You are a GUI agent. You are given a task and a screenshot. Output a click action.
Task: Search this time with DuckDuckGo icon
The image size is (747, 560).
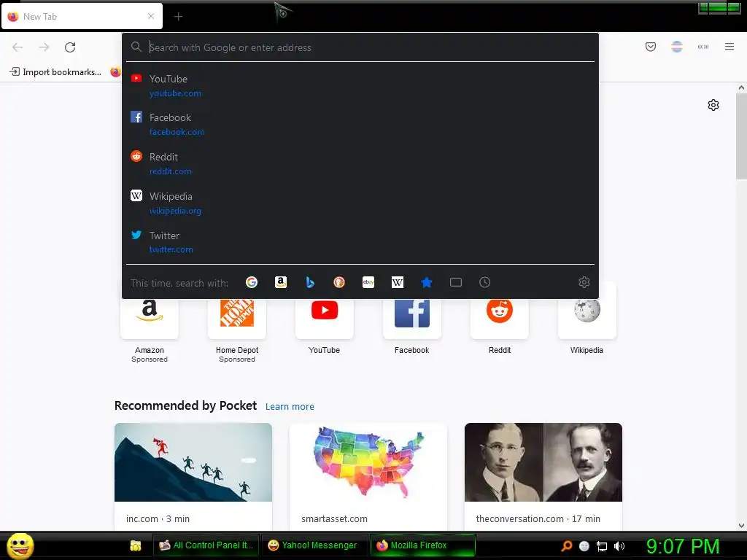pyautogui.click(x=338, y=282)
